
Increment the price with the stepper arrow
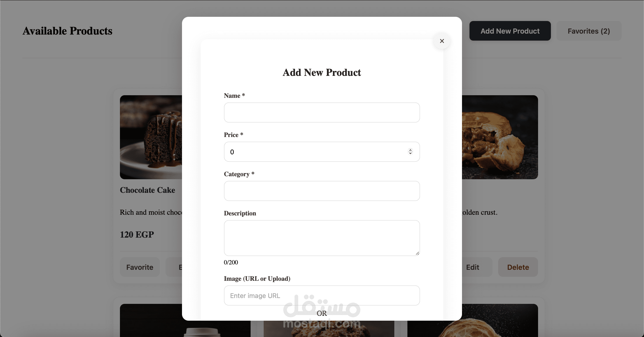[410, 150]
